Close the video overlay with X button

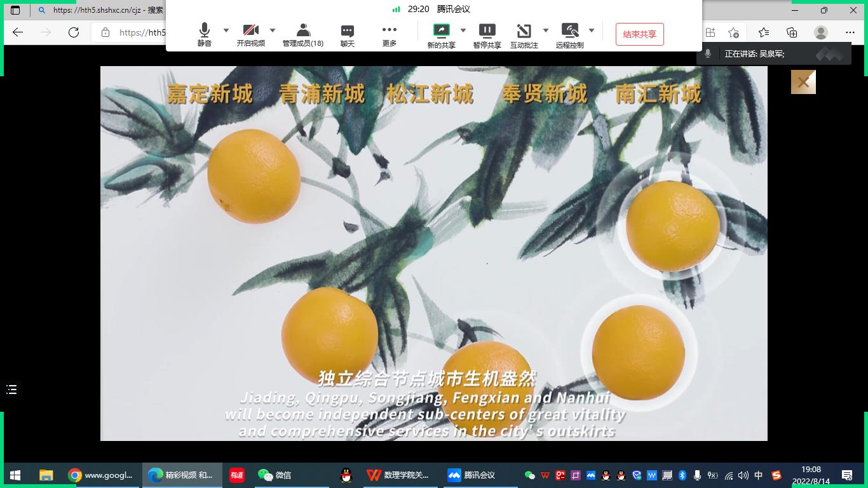click(803, 82)
